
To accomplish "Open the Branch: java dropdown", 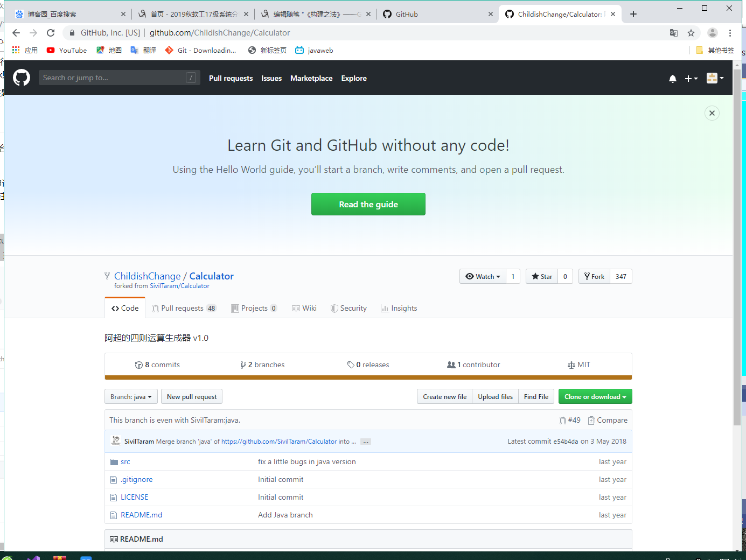I will pyautogui.click(x=131, y=396).
